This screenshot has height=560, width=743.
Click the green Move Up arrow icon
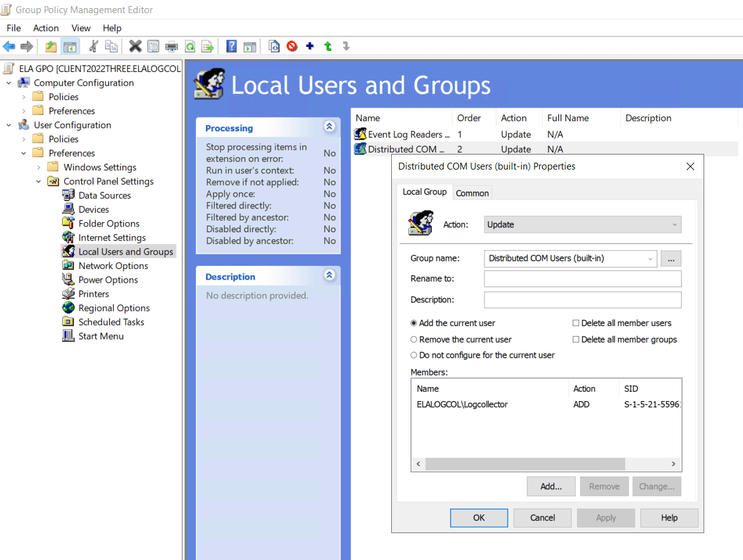pyautogui.click(x=328, y=46)
